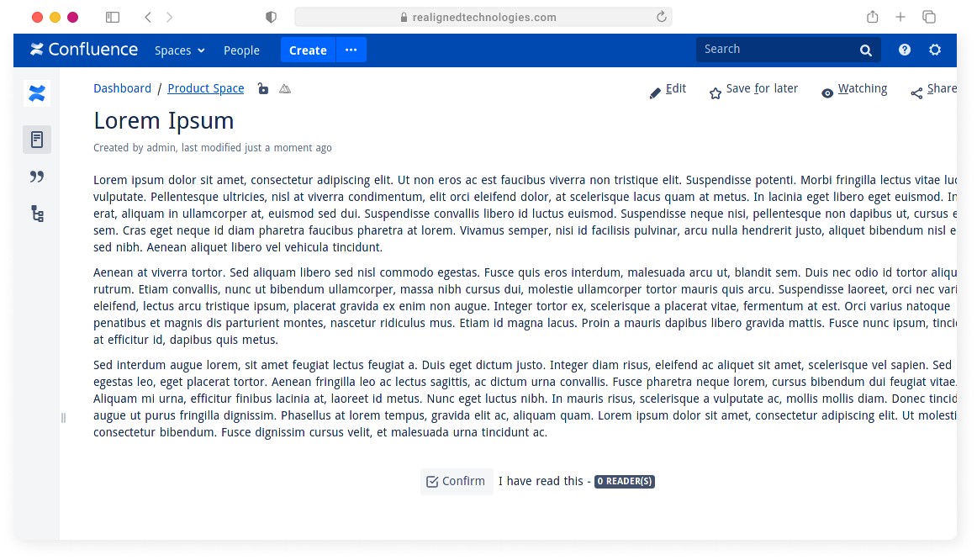Open help via the question mark icon
Image resolution: width=977 pixels, height=560 pixels.
click(x=904, y=50)
